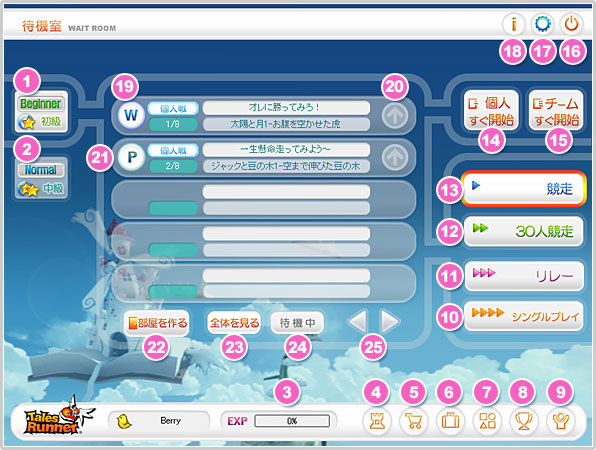Open the castle tower icon
The height and width of the screenshot is (450, 596).
[x=377, y=421]
